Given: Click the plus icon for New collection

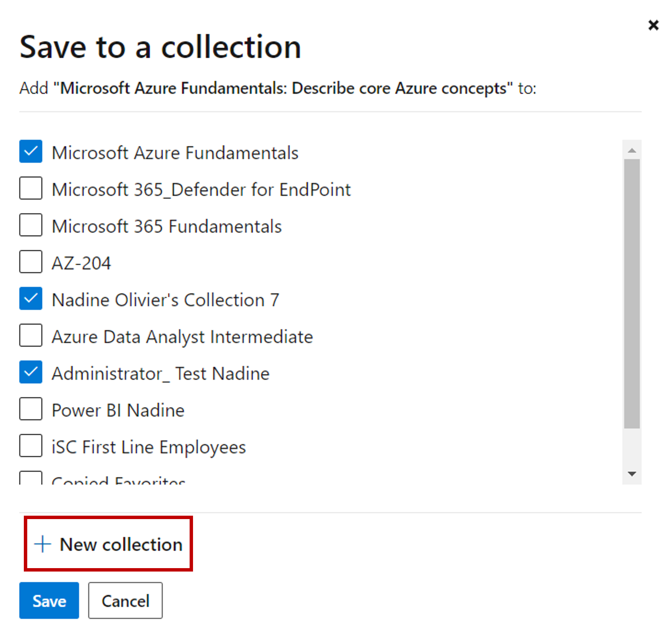Looking at the screenshot, I should coord(43,544).
